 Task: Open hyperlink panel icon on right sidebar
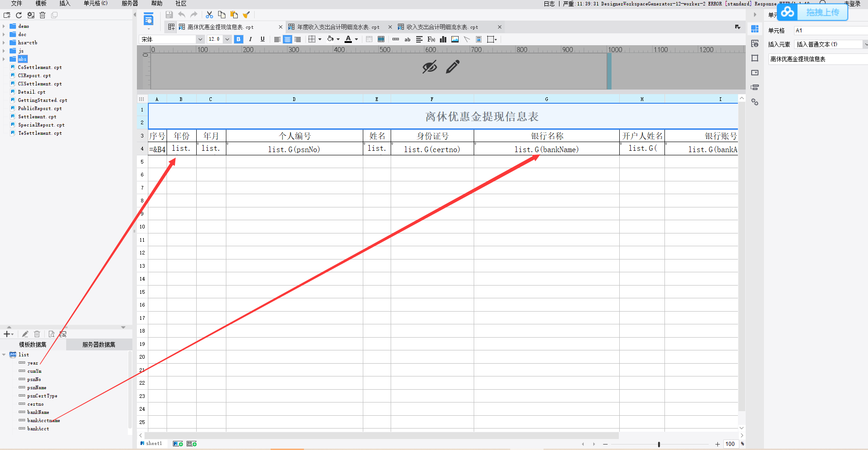tap(755, 102)
